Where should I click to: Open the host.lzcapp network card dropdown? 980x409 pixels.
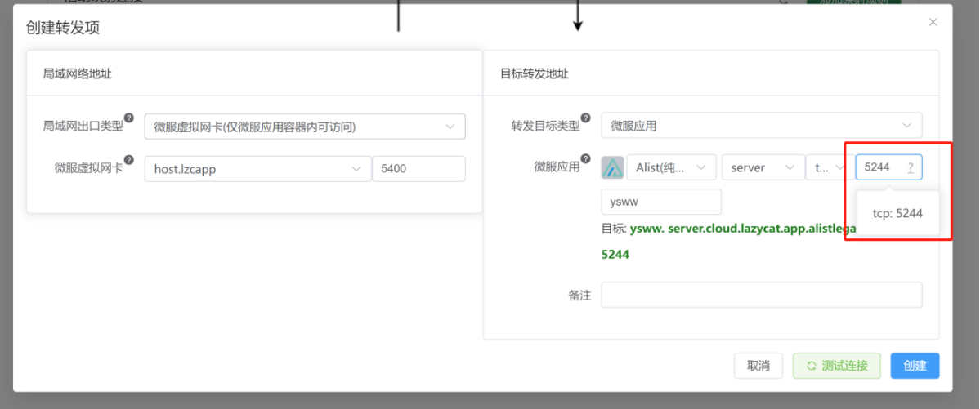[258, 169]
